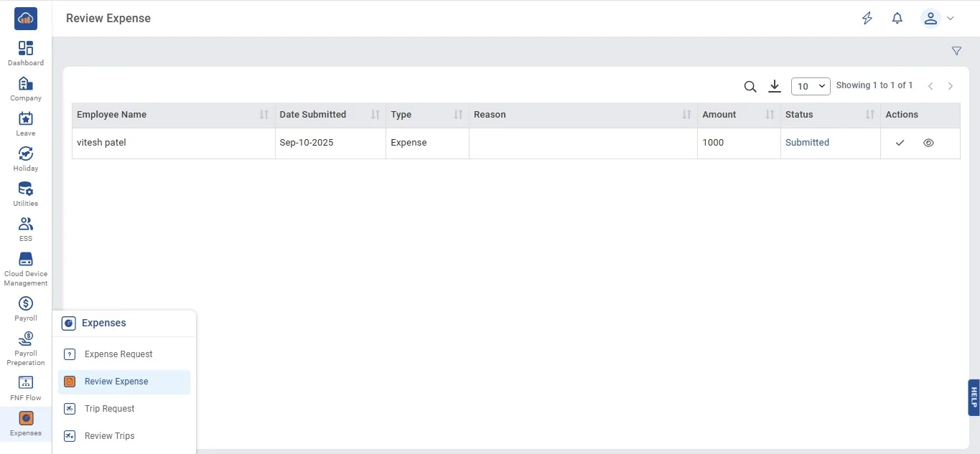Select Trip Request in the Expenses menu
980x454 pixels.
[109, 409]
